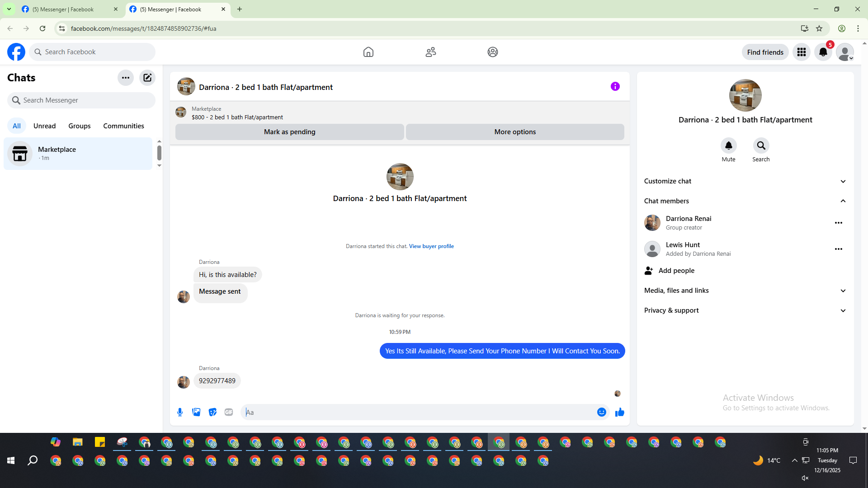Select the Communities chats filter tab
Viewport: 868px width, 488px height.
point(124,126)
